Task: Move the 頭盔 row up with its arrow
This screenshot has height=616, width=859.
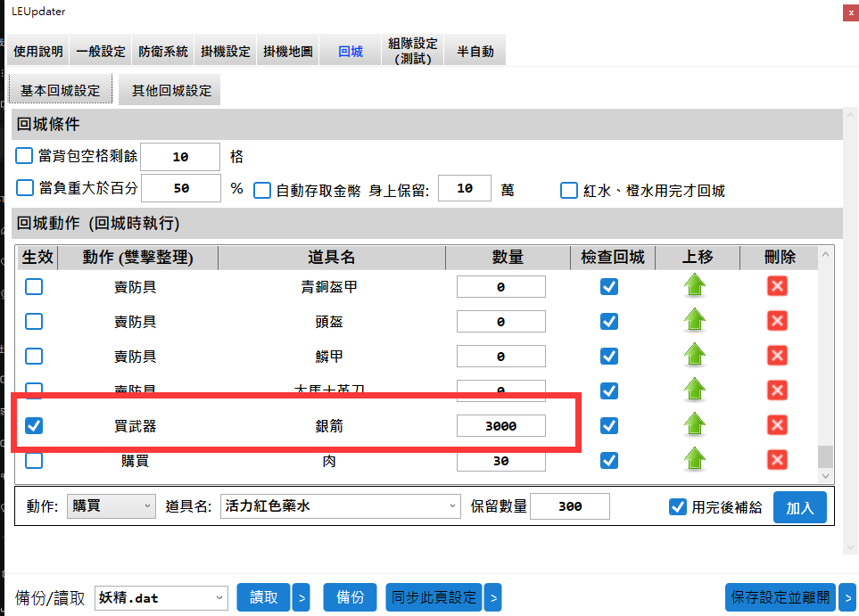Action: click(695, 321)
